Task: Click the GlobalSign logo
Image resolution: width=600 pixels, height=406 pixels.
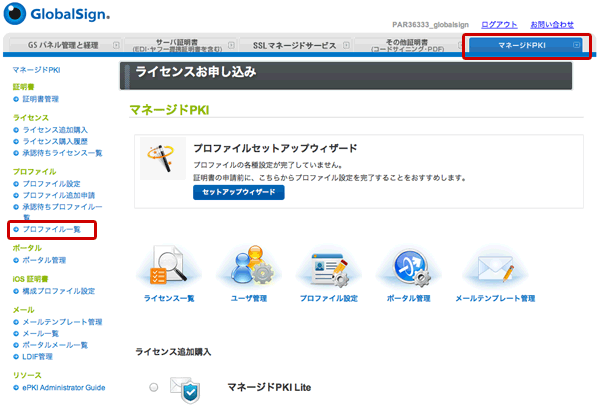Action: (x=57, y=14)
